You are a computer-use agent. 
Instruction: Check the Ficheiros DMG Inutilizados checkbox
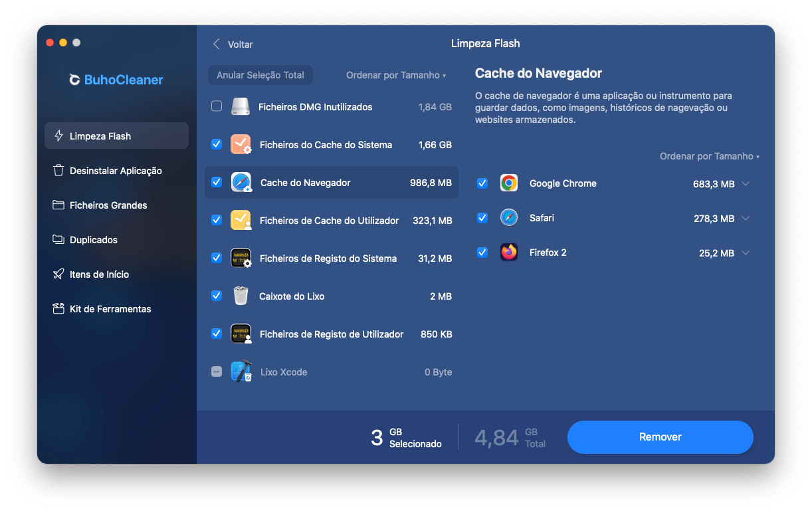pos(217,106)
